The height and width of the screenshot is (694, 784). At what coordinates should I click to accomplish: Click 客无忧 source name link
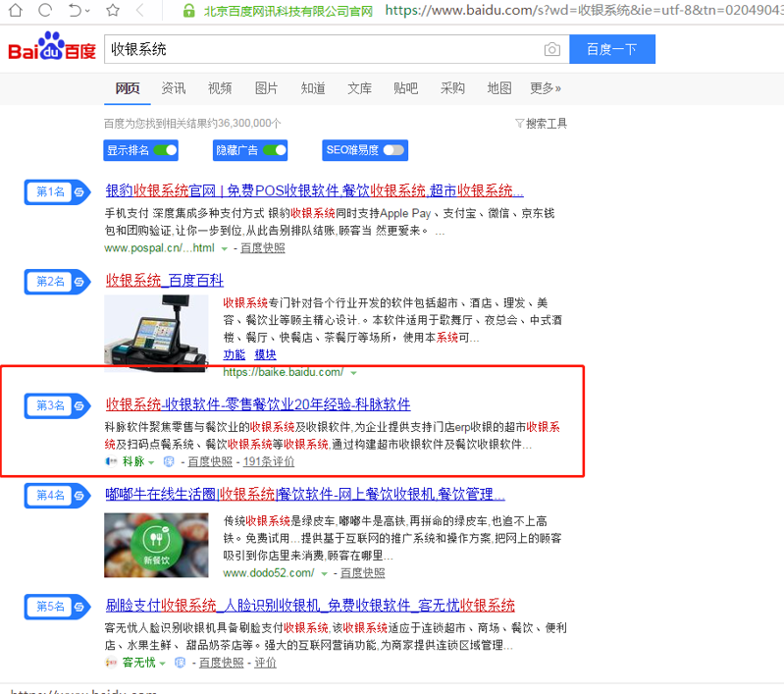pos(139,663)
